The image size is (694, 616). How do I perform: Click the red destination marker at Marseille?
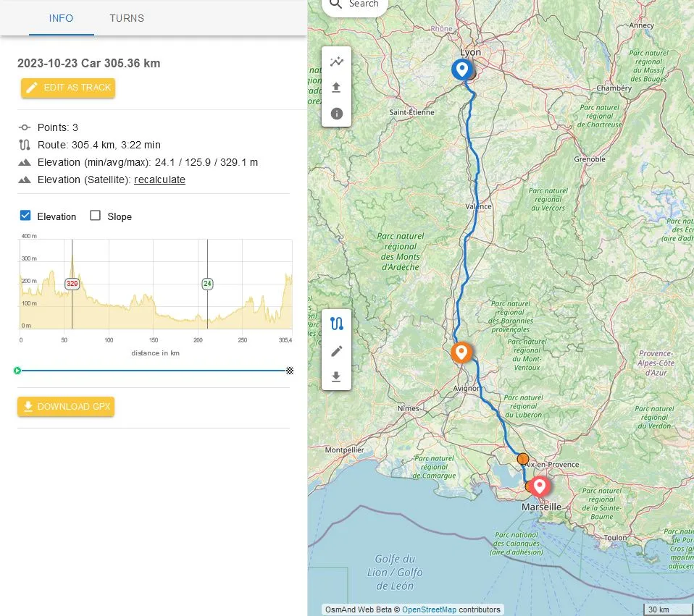click(x=539, y=486)
